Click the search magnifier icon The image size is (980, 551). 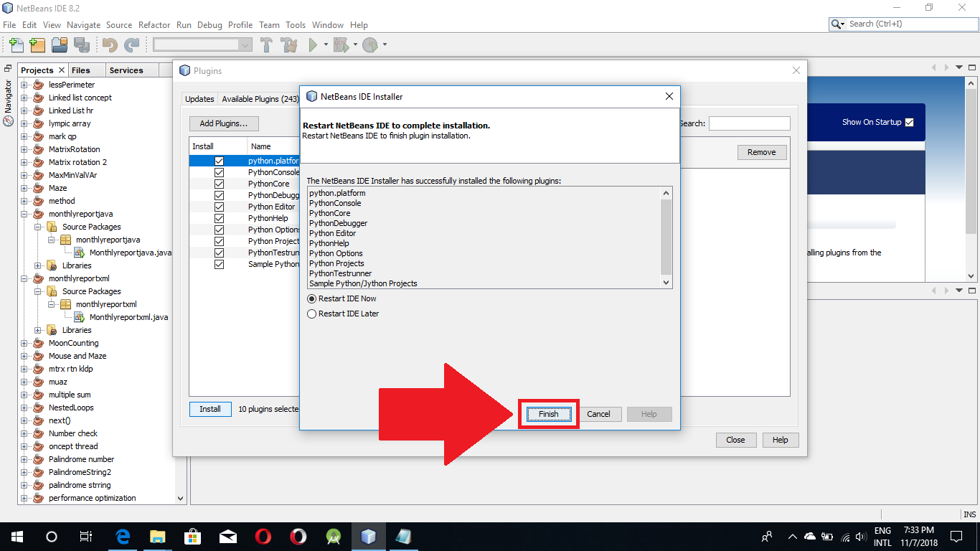(x=837, y=24)
